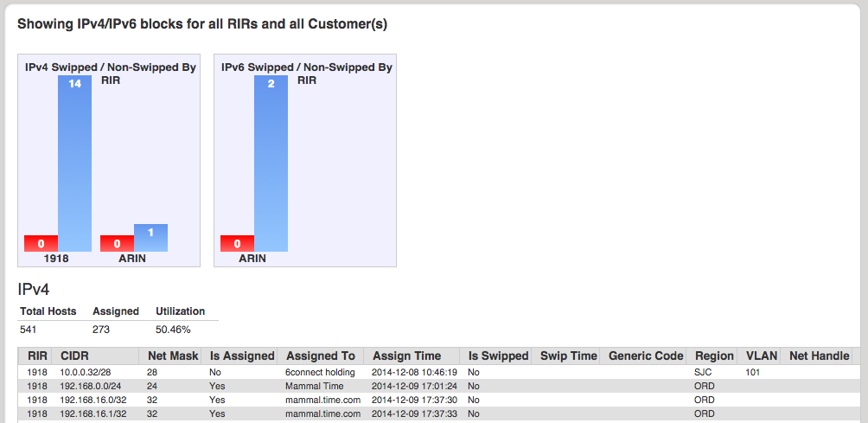Select CIDR cell 192.168.0.0/24
The height and width of the screenshot is (423, 868).
coord(89,386)
